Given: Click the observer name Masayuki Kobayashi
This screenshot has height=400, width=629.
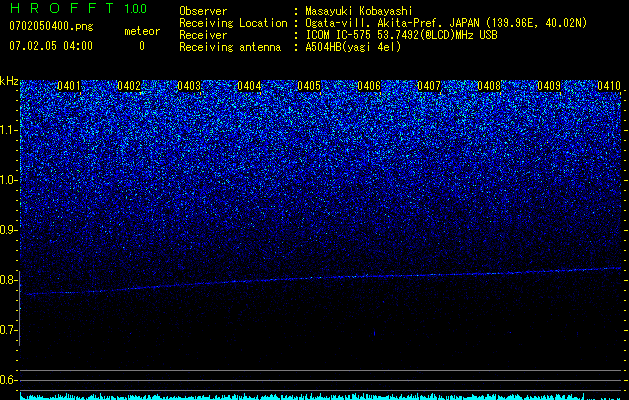Looking at the screenshot, I should click(x=359, y=11).
